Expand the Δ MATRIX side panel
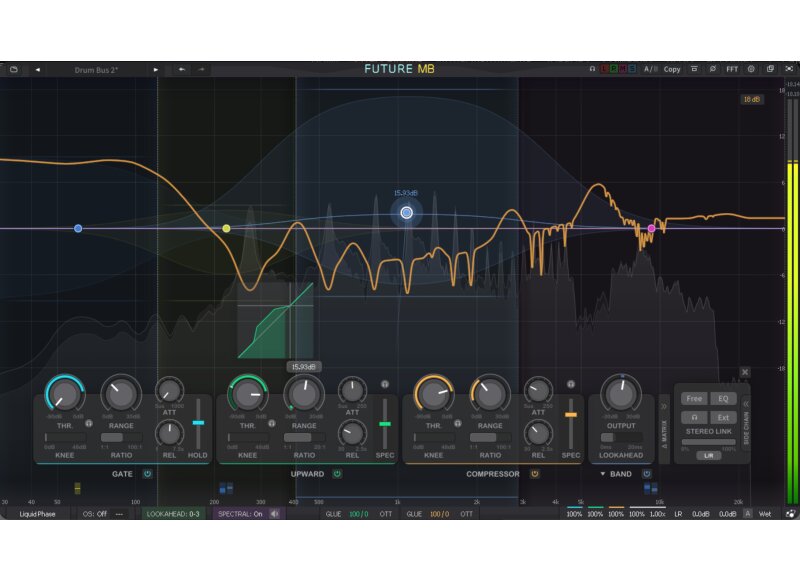The height and width of the screenshot is (580, 800). 664,428
